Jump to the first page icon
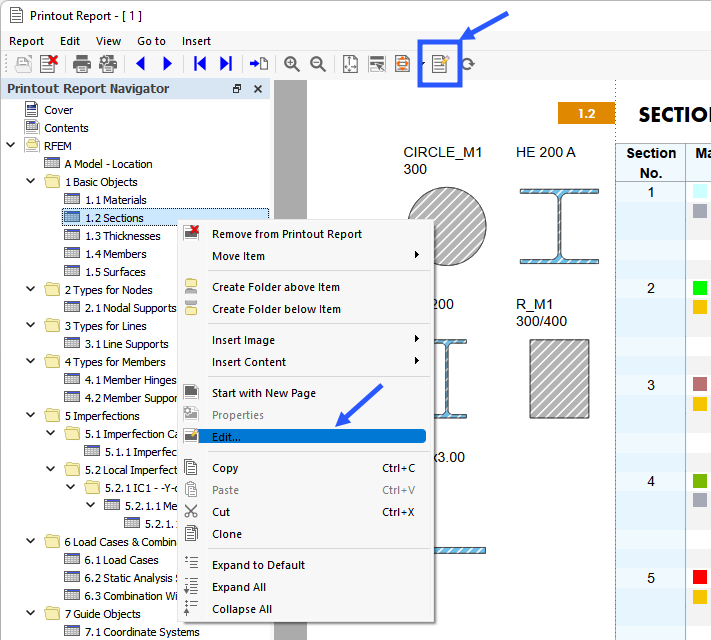This screenshot has width=711, height=640. [x=200, y=64]
